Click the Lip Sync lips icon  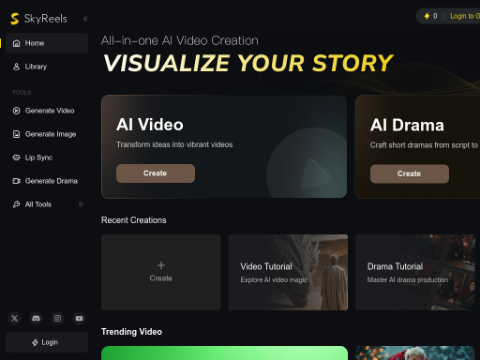(x=16, y=157)
